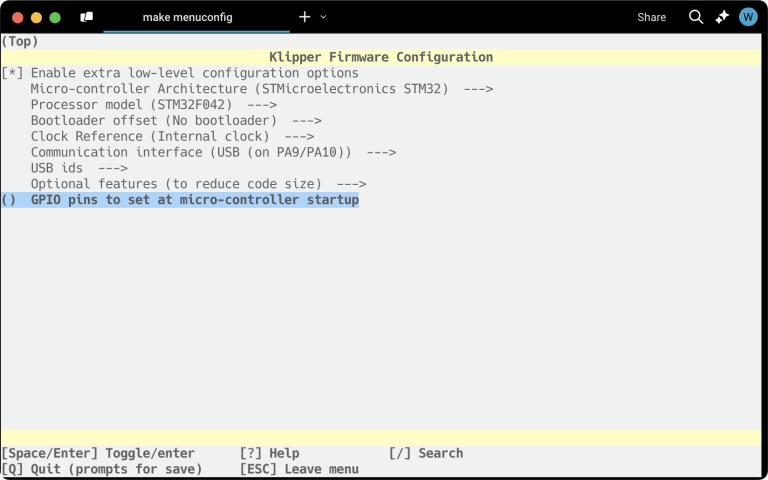Add a new tab with the plus icon
This screenshot has height=480, width=768.
[x=305, y=17]
